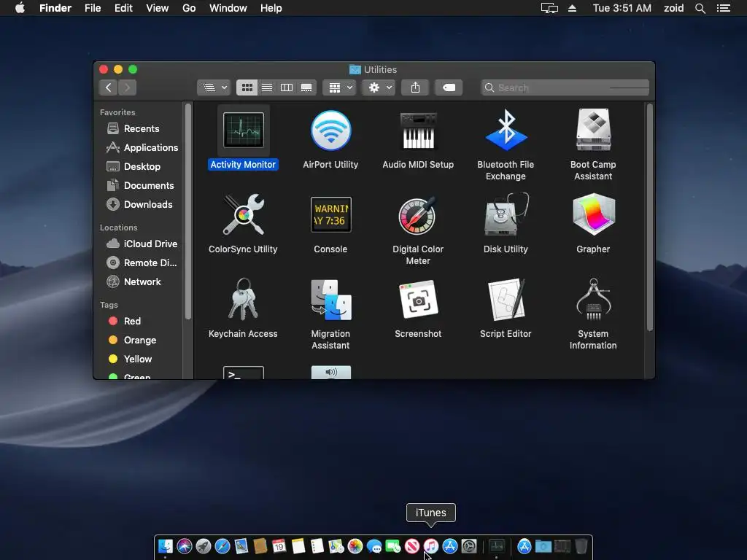747x560 pixels.
Task: Open the Edit menu
Action: pos(123,8)
